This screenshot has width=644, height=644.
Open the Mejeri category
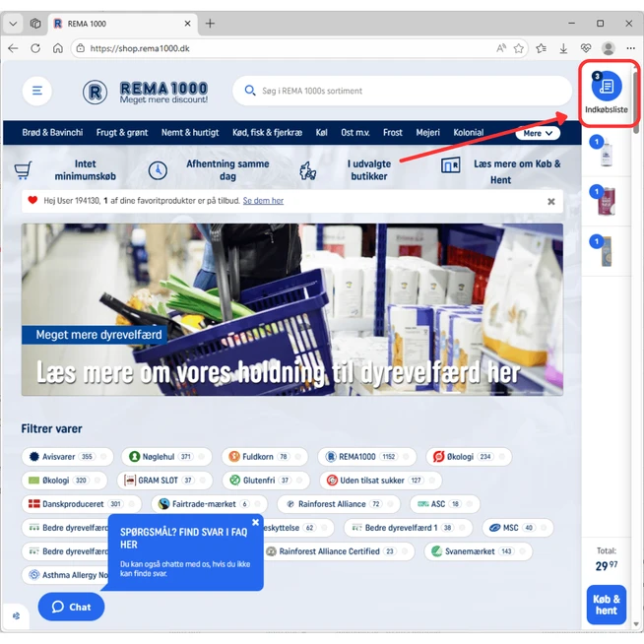(x=427, y=133)
